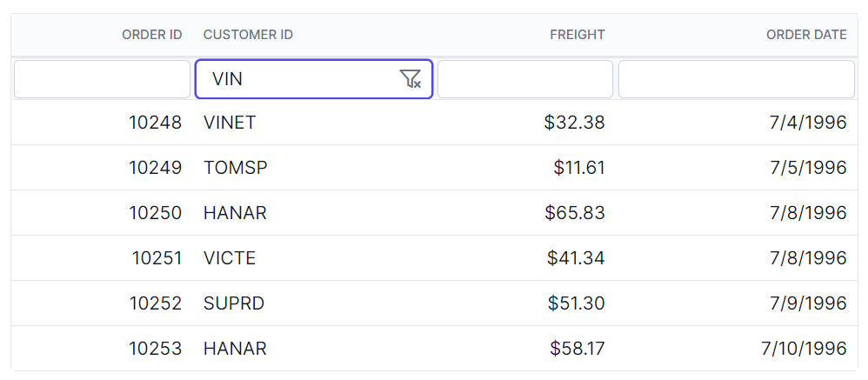
Task: Sort by the Customer ID column header
Action: tap(248, 35)
